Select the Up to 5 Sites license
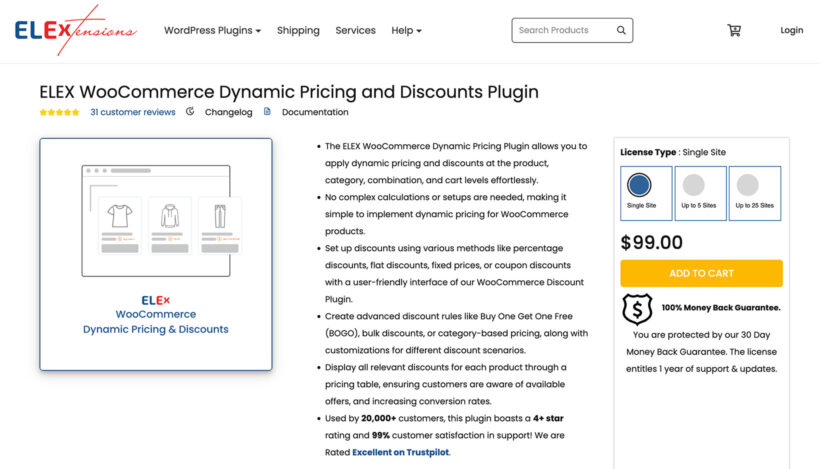 coord(701,192)
